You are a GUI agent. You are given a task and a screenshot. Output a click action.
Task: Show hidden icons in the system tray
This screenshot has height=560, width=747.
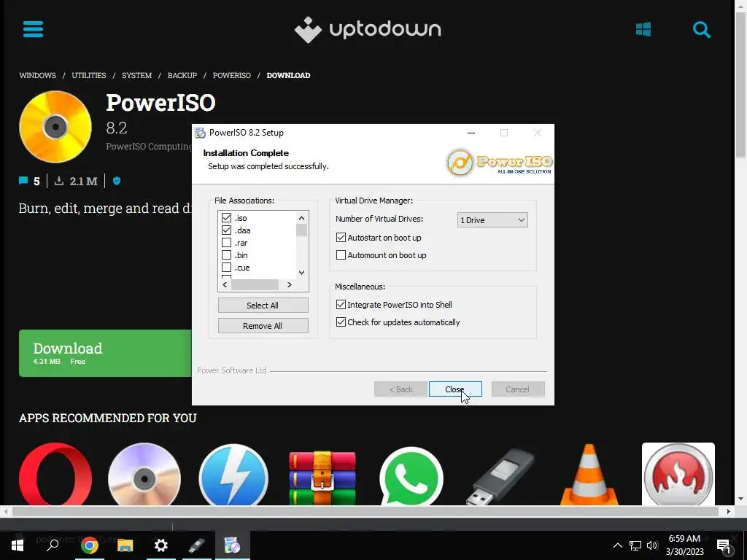tap(617, 545)
